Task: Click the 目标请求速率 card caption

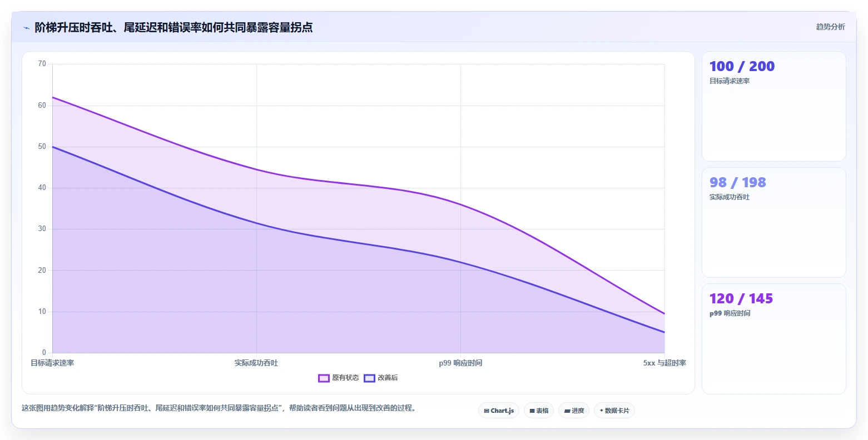Action: click(x=730, y=81)
